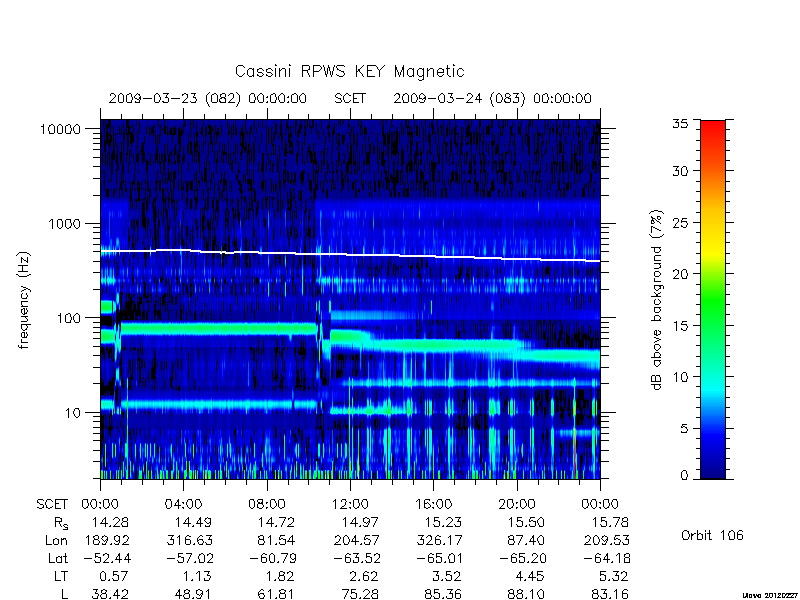Click the colorbar tick value 10
This screenshot has height=600, width=800.
click(681, 377)
